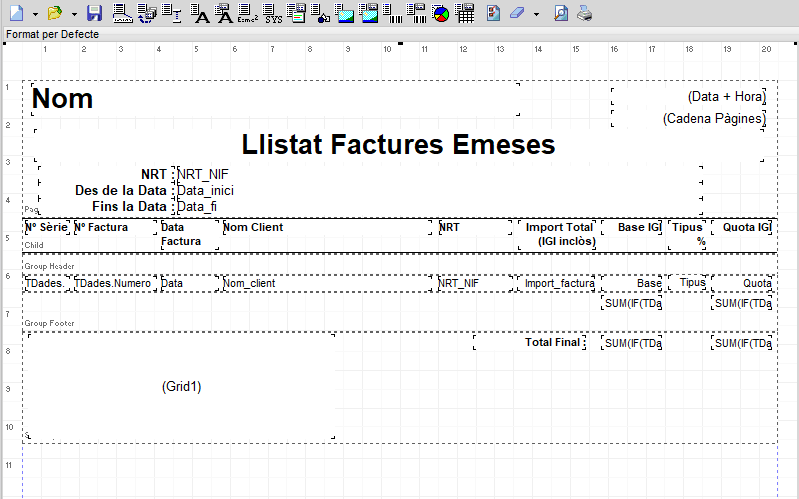The height and width of the screenshot is (499, 799).
Task: Click the checklist options toolbar icon
Action: click(x=493, y=13)
